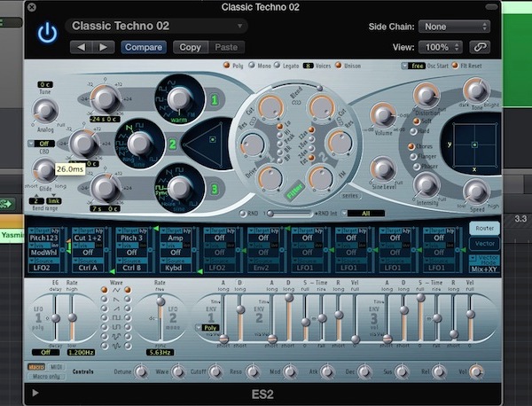The width and height of the screenshot is (532, 406).
Task: Click the Compare button
Action: (144, 47)
